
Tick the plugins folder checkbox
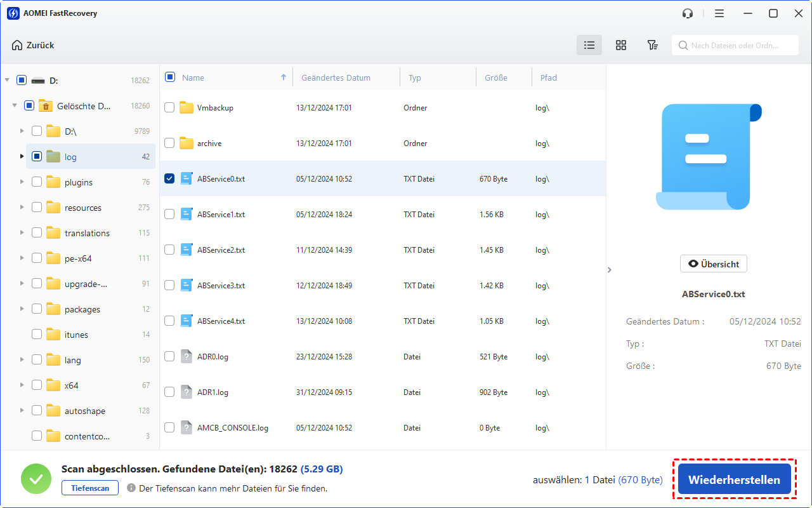(x=37, y=182)
